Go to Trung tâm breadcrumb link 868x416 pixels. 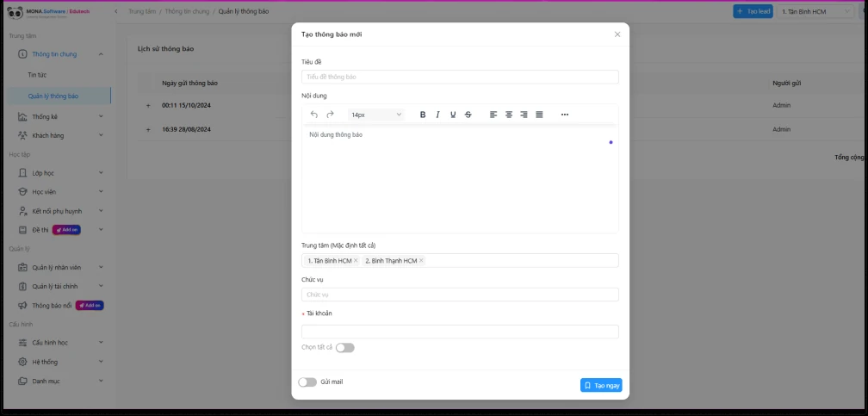142,11
